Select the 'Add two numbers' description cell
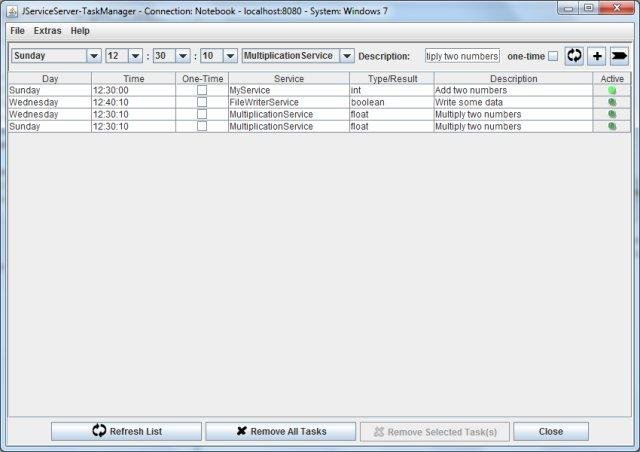The width and height of the screenshot is (640, 452). (x=513, y=90)
